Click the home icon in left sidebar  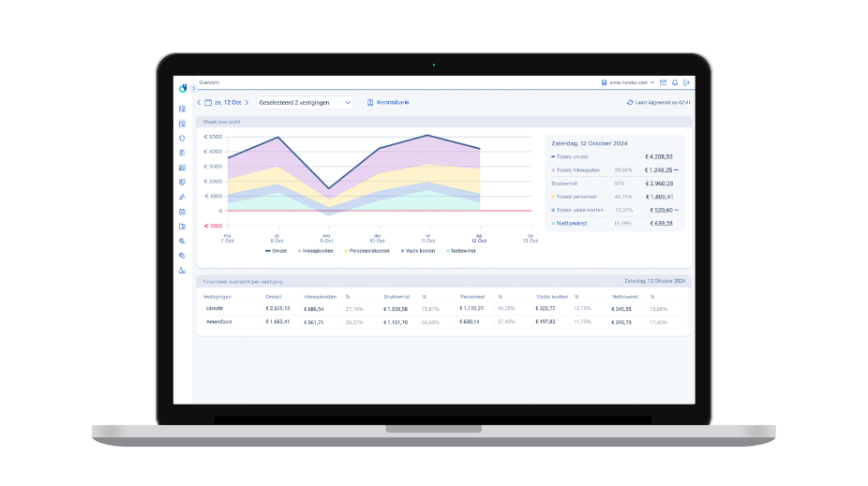[182, 138]
